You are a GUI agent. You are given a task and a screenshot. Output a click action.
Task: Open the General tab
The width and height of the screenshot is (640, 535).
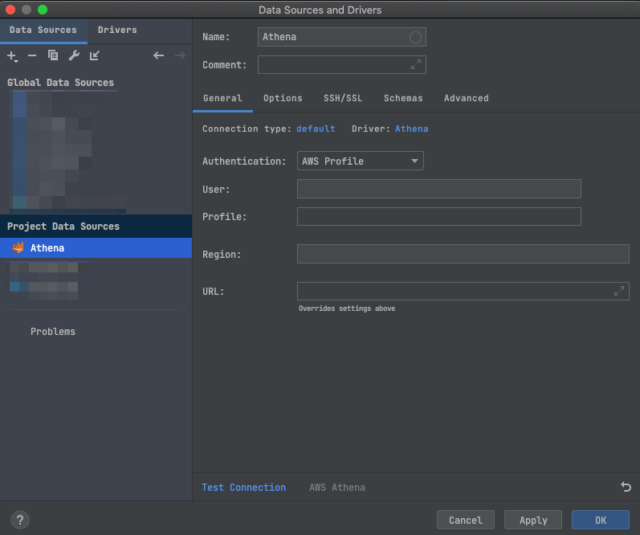pos(222,98)
